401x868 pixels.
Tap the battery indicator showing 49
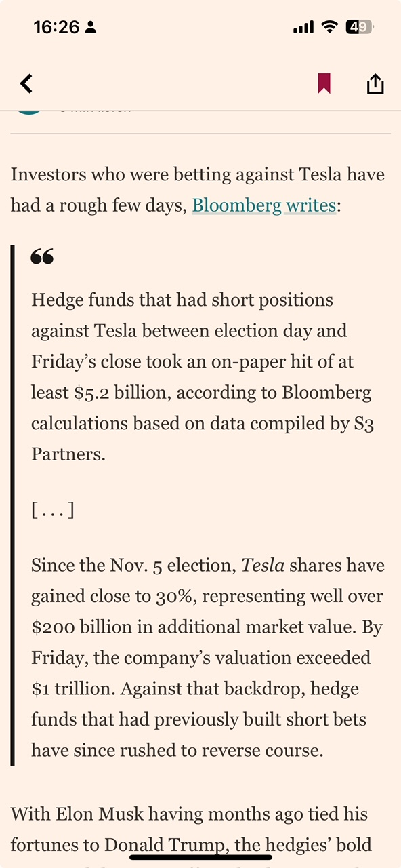[359, 27]
